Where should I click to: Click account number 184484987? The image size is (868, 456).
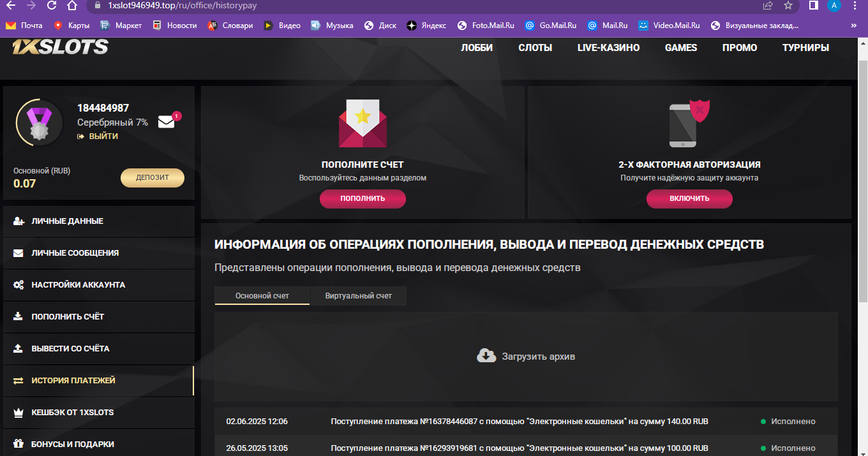pyautogui.click(x=103, y=108)
